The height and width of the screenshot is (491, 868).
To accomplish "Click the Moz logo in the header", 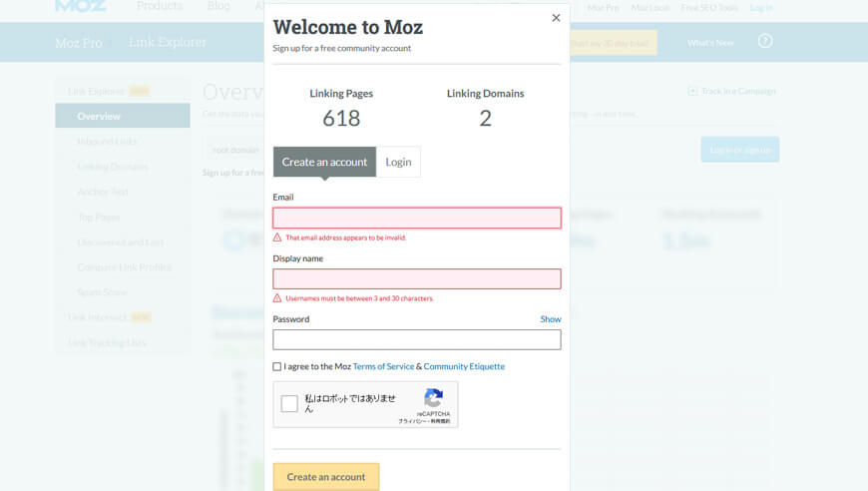I will (80, 6).
